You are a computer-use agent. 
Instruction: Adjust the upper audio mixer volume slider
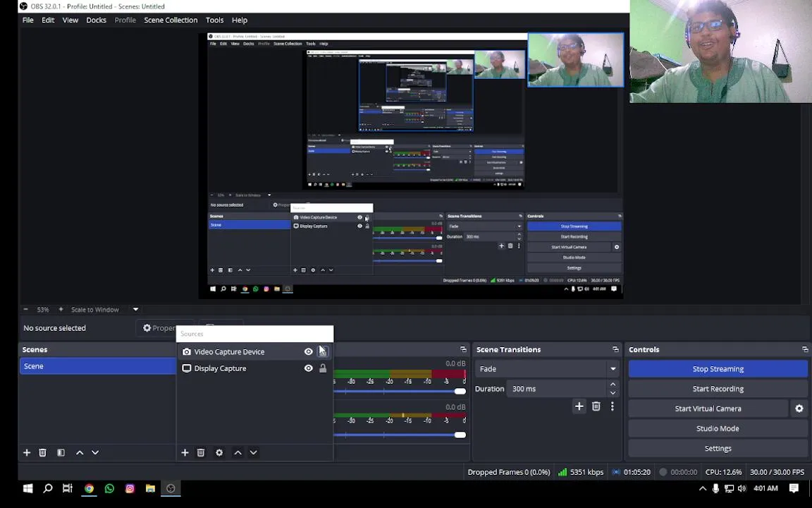coord(460,392)
